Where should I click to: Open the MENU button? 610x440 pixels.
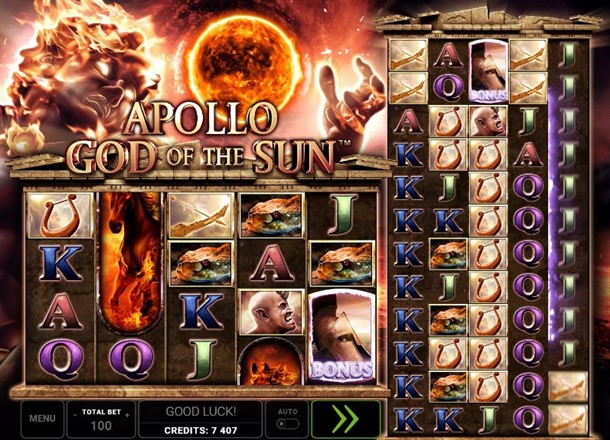(42, 419)
